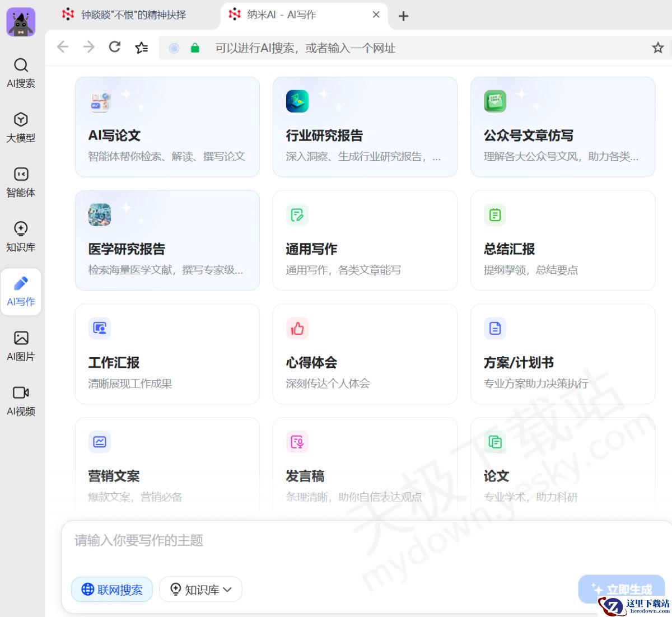
Task: Click the 行业研究报告 card icon
Action: click(x=297, y=101)
